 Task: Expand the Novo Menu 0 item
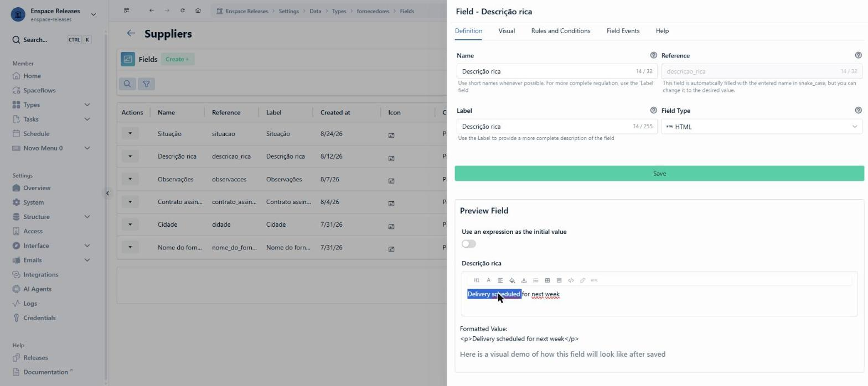click(51, 148)
